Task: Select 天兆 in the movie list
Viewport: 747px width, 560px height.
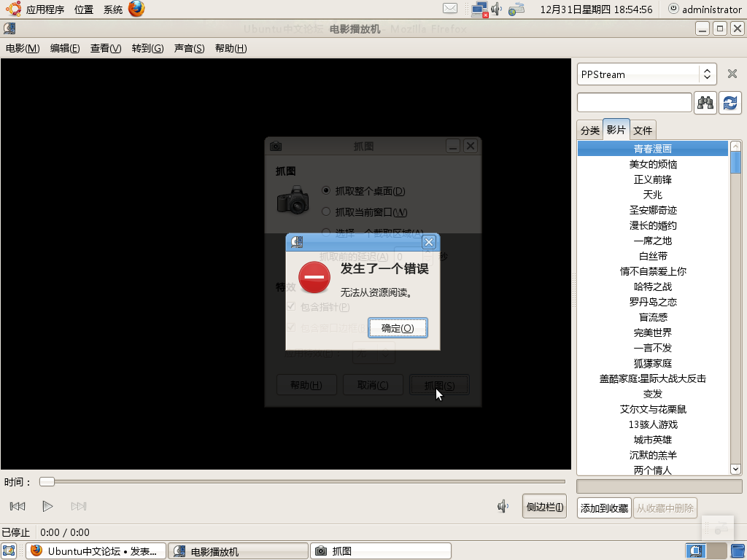Action: [x=653, y=195]
